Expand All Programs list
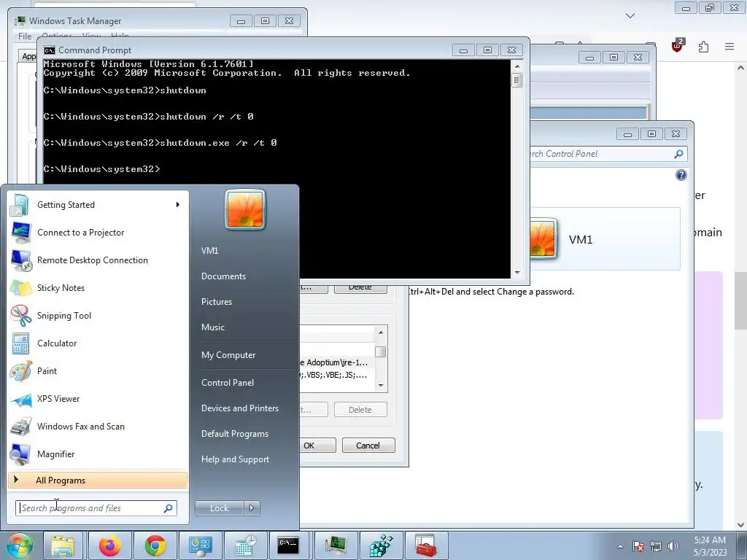This screenshot has width=747, height=560. click(x=98, y=481)
